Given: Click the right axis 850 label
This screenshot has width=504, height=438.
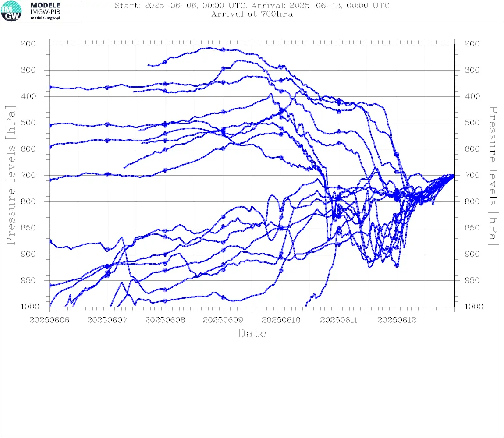Looking at the screenshot, I should [472, 228].
